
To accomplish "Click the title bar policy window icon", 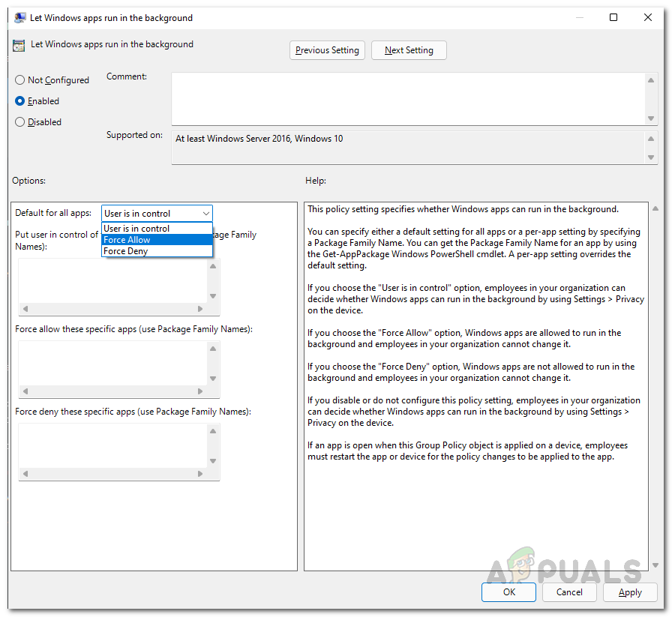I will point(19,17).
